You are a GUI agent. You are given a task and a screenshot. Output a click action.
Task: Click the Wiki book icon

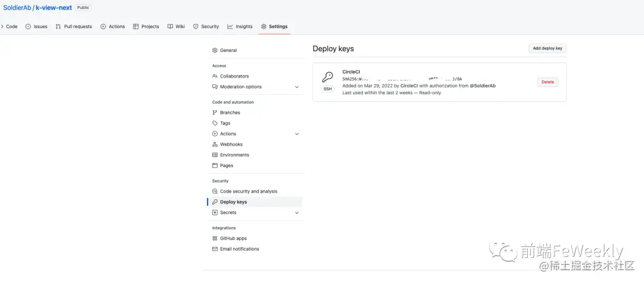pyautogui.click(x=170, y=26)
